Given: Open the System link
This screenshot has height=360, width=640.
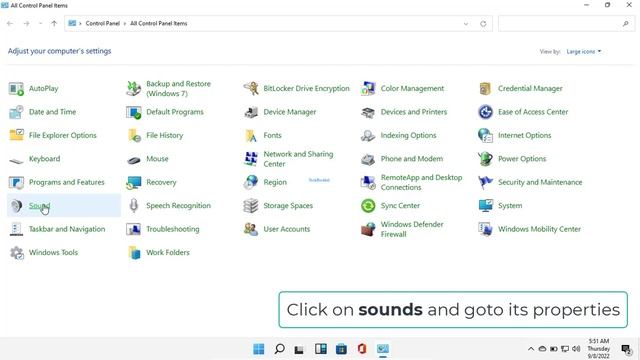Looking at the screenshot, I should click(x=510, y=206).
